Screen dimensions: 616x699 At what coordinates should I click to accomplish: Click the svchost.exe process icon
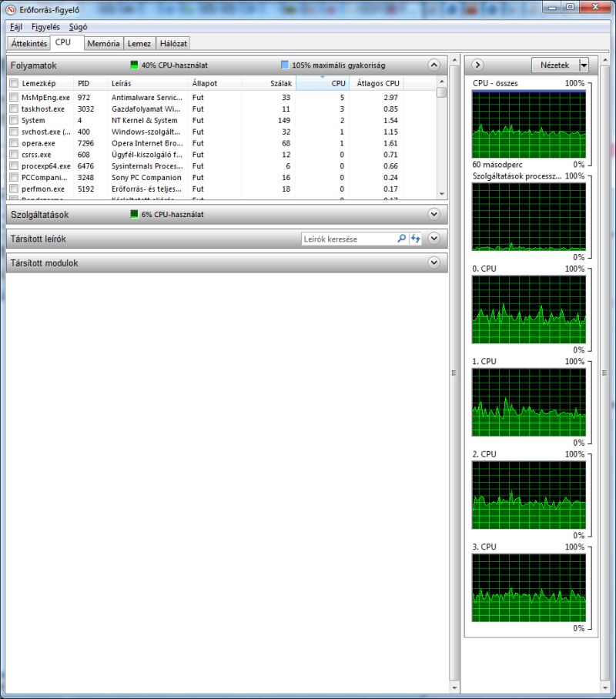15,132
